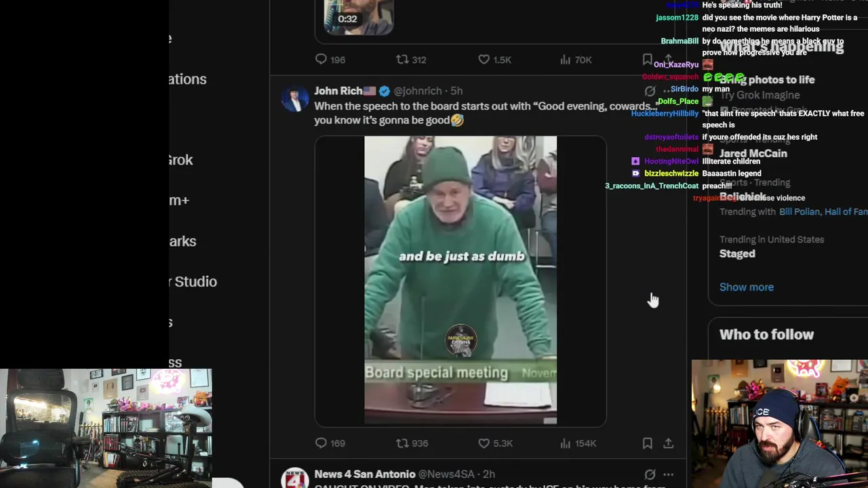This screenshot has height=488, width=868.
Task: Open John Rich's profile avatar
Action: (x=295, y=99)
